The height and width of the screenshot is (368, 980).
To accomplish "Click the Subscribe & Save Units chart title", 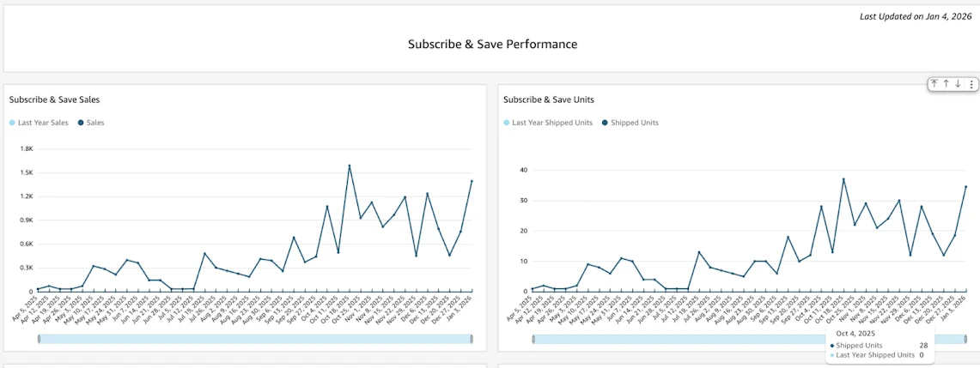I will 548,100.
